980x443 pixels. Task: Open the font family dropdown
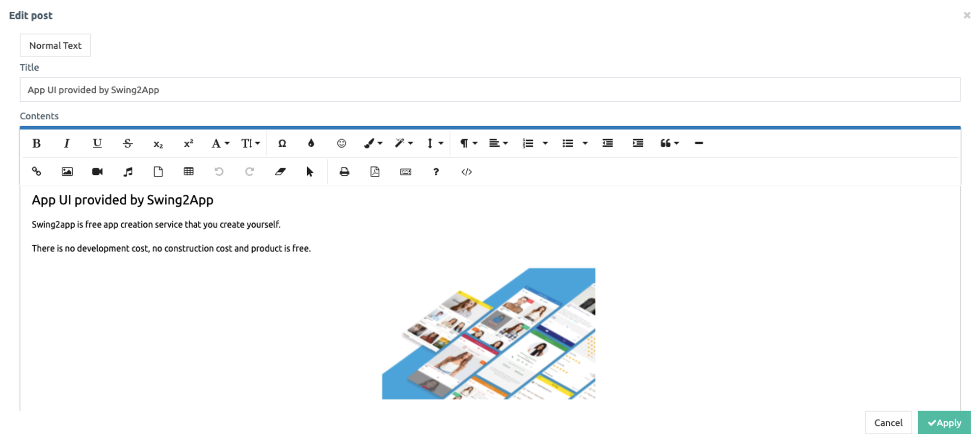[x=220, y=143]
